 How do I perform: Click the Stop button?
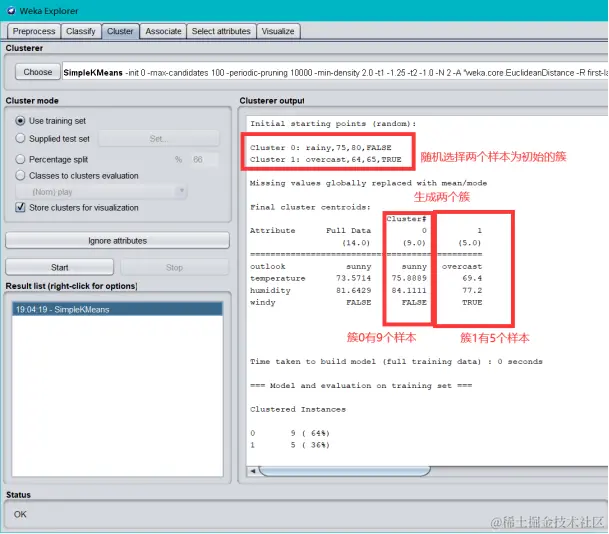174,267
